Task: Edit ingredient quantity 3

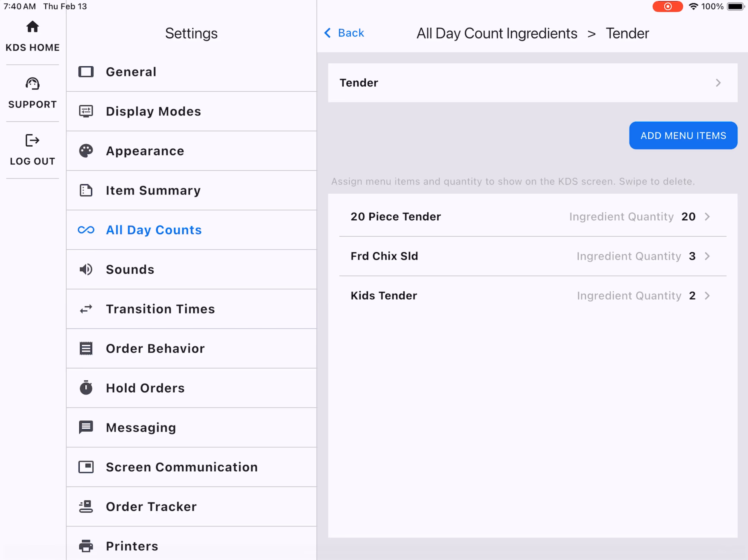Action: point(692,256)
